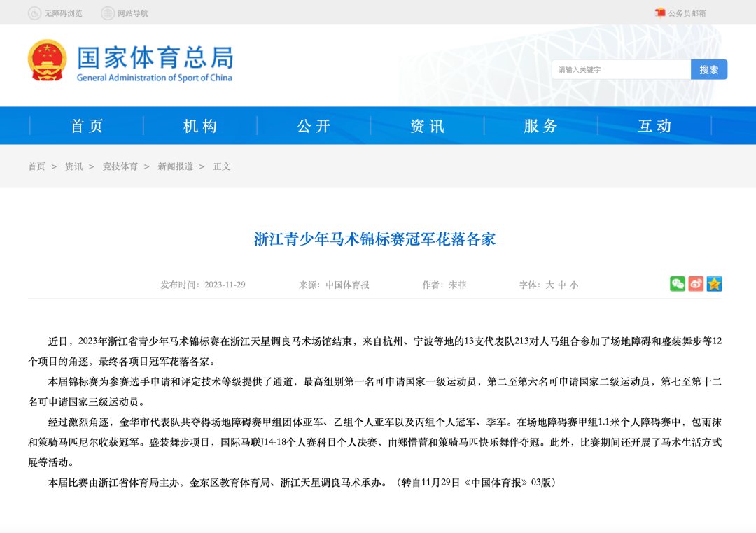Share article via Weibo icon
Viewport: 756px width, 533px height.
point(696,284)
